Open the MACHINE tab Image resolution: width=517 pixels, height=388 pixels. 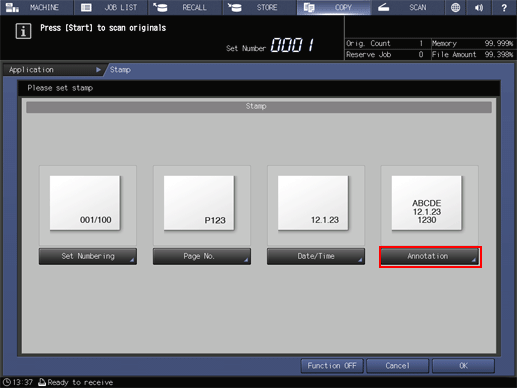click(x=37, y=7)
